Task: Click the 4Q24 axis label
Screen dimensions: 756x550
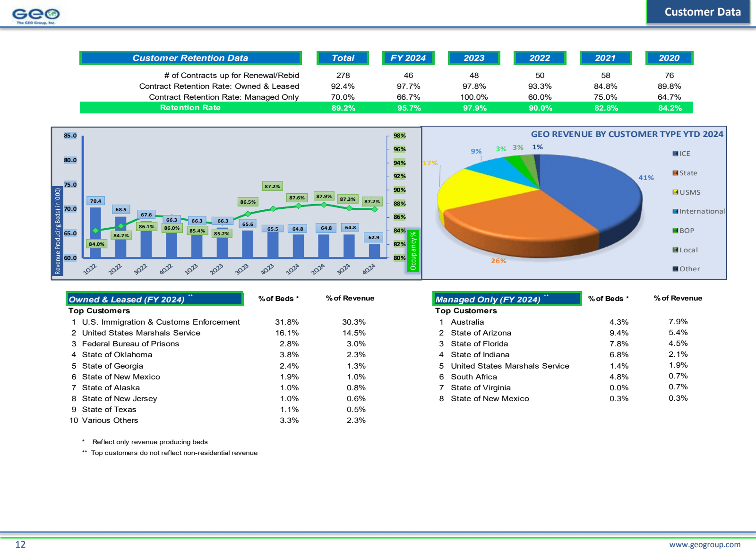Action: 369,269
